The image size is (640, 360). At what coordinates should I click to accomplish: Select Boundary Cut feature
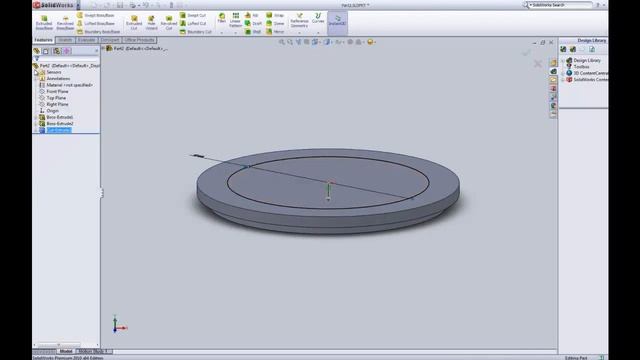point(196,31)
